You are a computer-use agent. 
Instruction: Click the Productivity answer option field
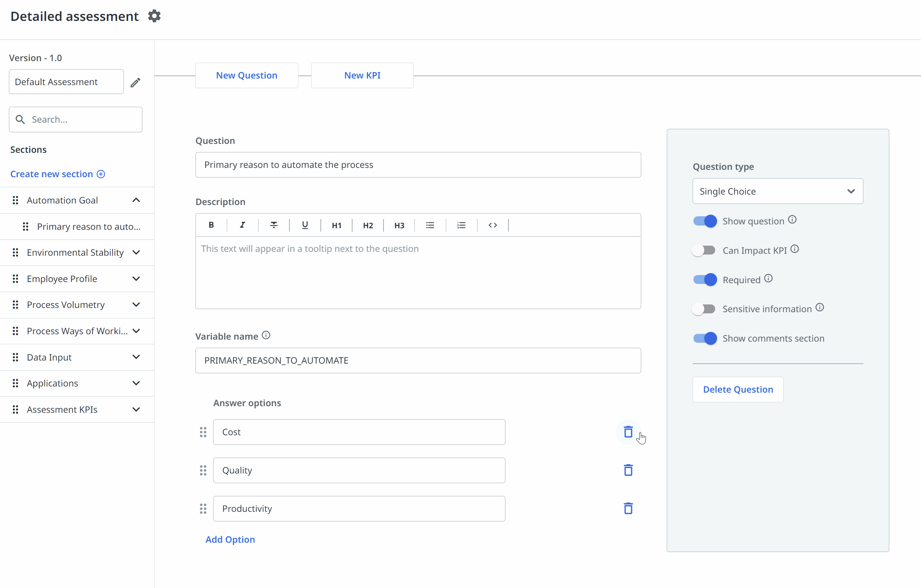[359, 509]
